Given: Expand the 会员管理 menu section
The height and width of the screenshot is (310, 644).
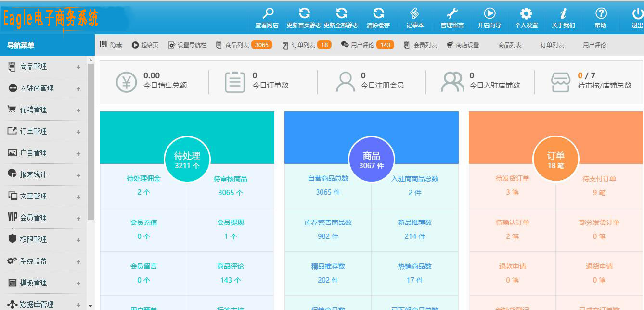Looking at the screenshot, I should [x=78, y=219].
